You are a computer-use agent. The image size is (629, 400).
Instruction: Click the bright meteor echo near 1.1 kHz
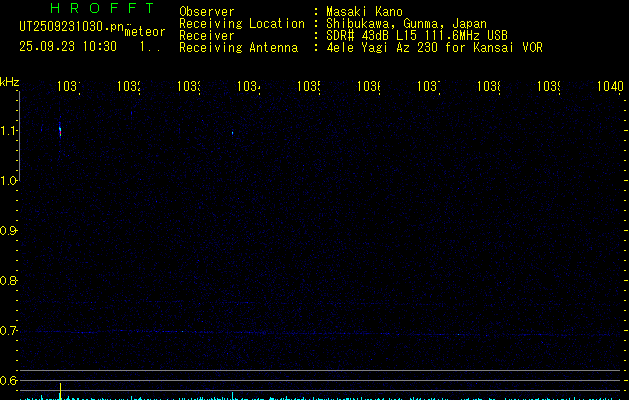click(60, 130)
